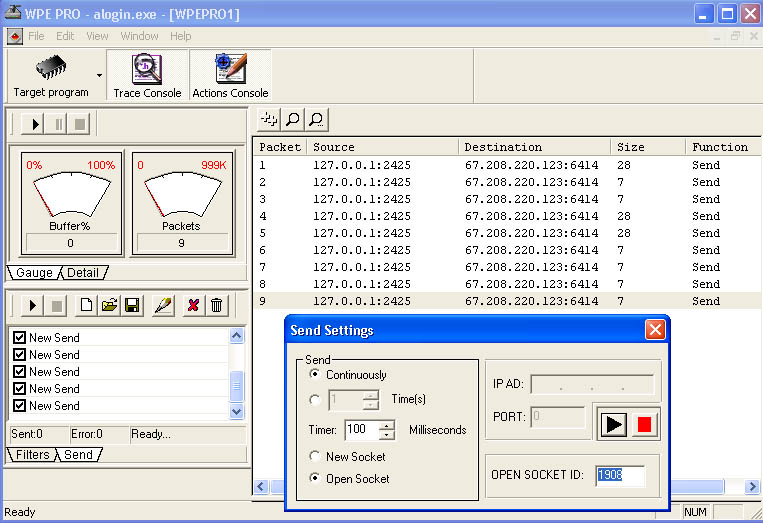Sort by the Packet column header
This screenshot has width=763, height=523.
280,147
